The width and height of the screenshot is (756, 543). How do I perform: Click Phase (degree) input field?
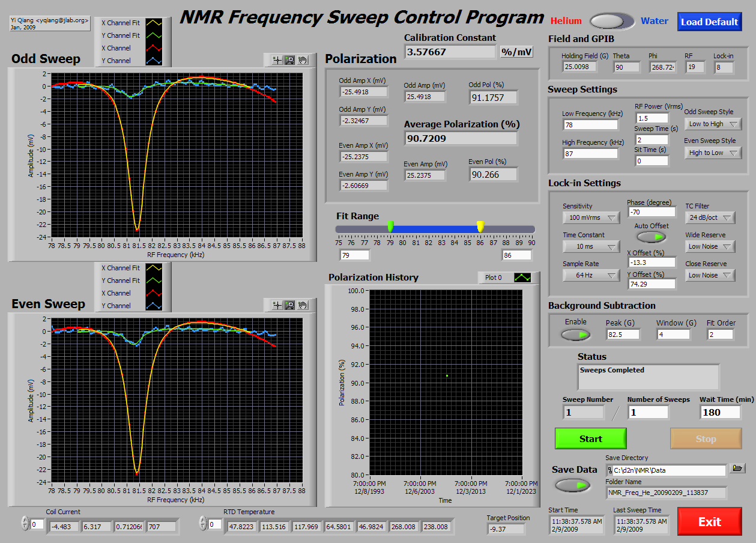[x=652, y=212]
